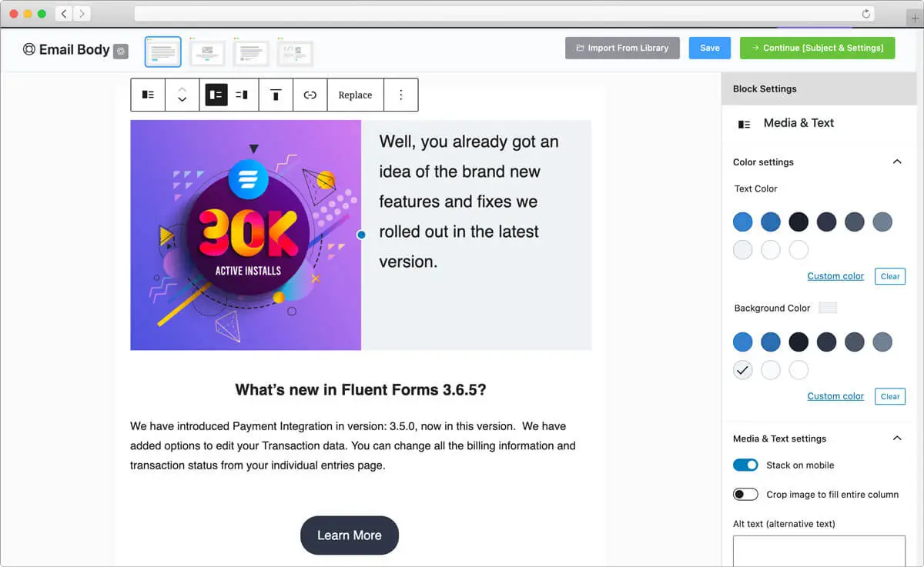Viewport: 924px width, 567px height.
Task: Open block options via the three-dot icon
Action: tap(400, 95)
